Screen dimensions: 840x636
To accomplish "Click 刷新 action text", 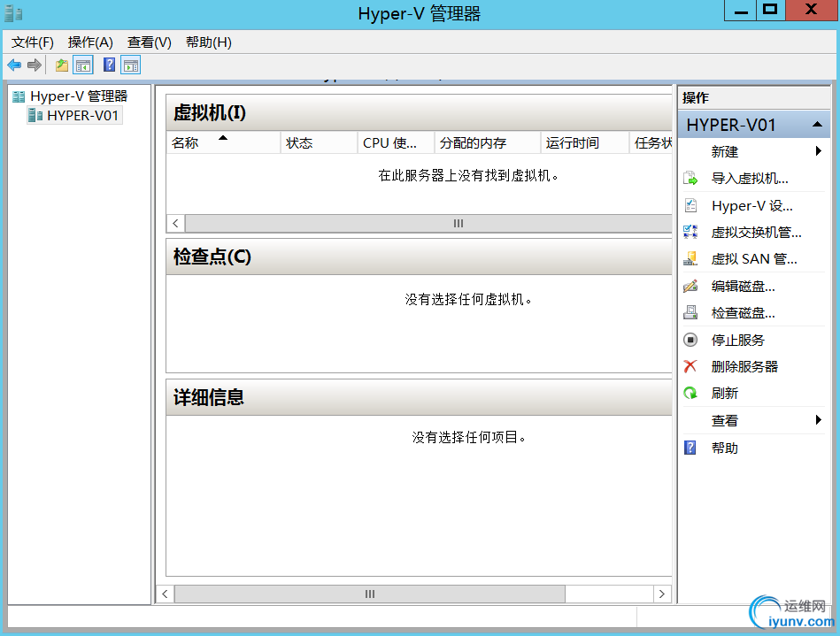I will pos(724,394).
